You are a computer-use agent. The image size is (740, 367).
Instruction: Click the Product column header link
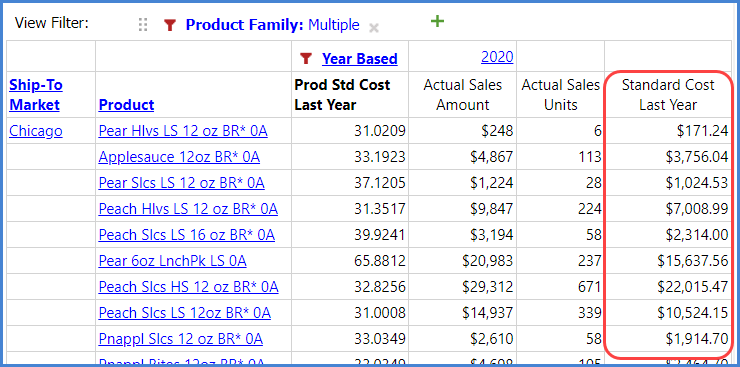pyautogui.click(x=126, y=105)
